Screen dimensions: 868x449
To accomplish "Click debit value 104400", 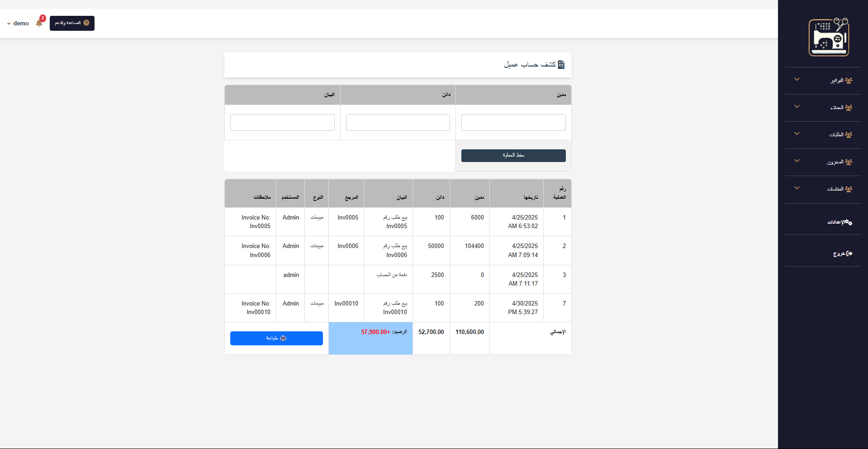I will point(474,246).
